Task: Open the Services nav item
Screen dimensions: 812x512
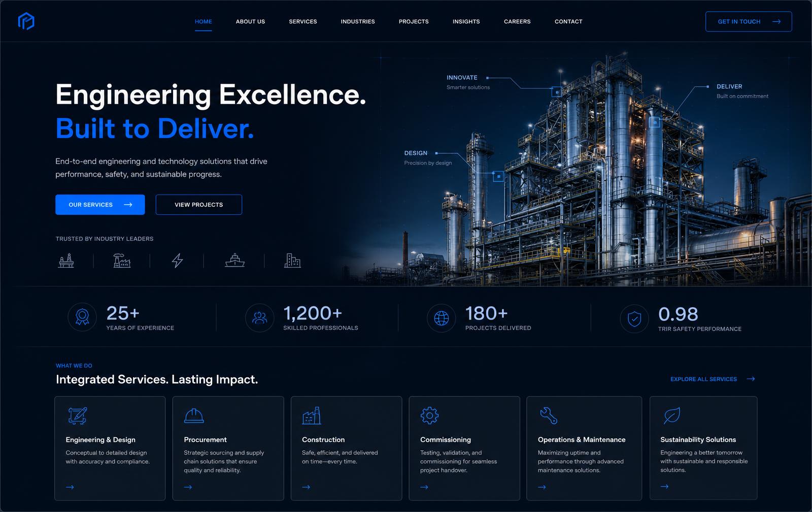Action: (303, 21)
